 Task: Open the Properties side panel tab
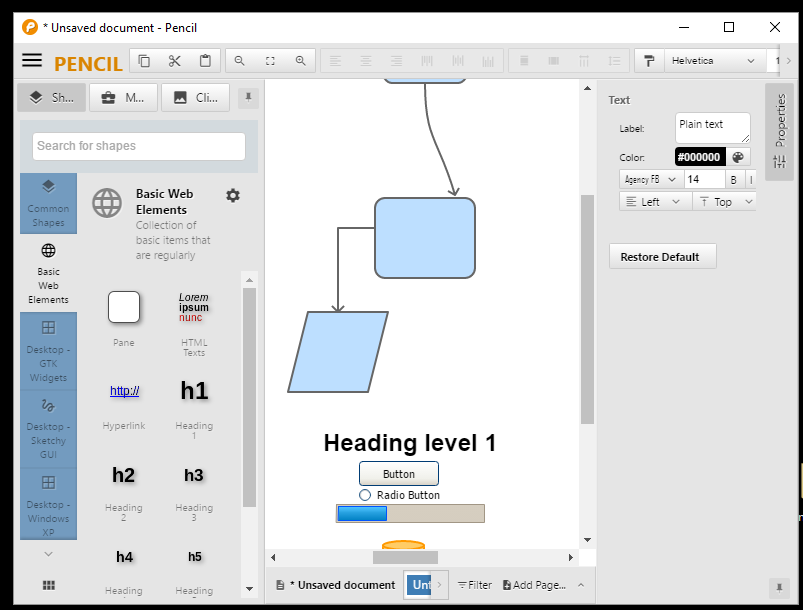tap(781, 122)
